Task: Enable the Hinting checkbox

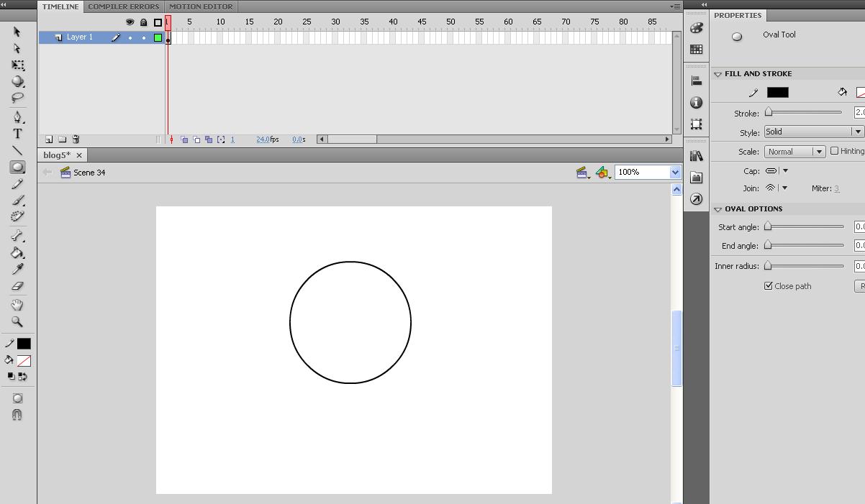Action: pos(835,151)
